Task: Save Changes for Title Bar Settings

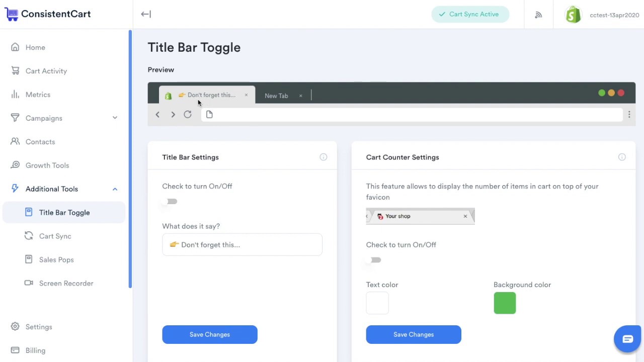Action: tap(210, 335)
